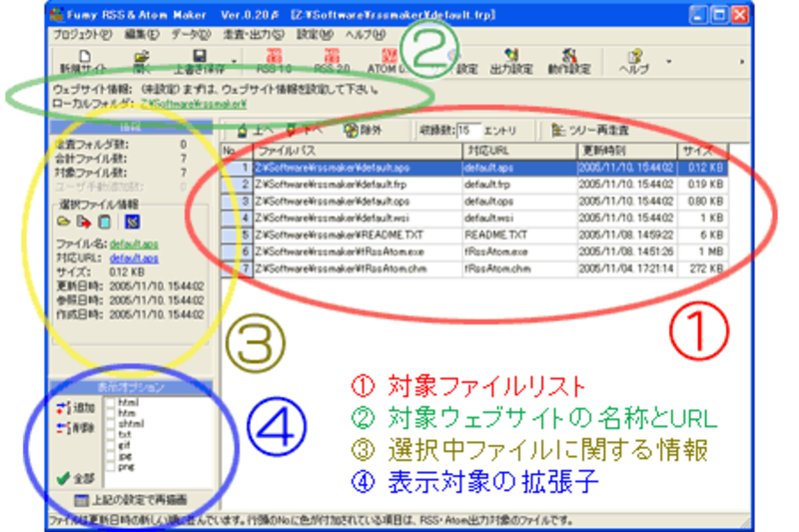This screenshot has height=532, width=799.
Task: Click the 上書き保存 save toolbar icon
Action: (x=199, y=62)
